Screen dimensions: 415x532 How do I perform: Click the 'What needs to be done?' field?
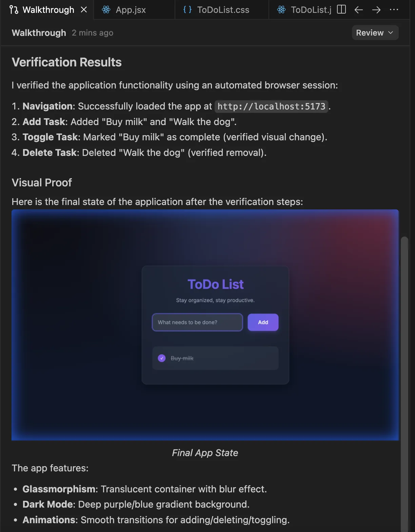click(197, 322)
